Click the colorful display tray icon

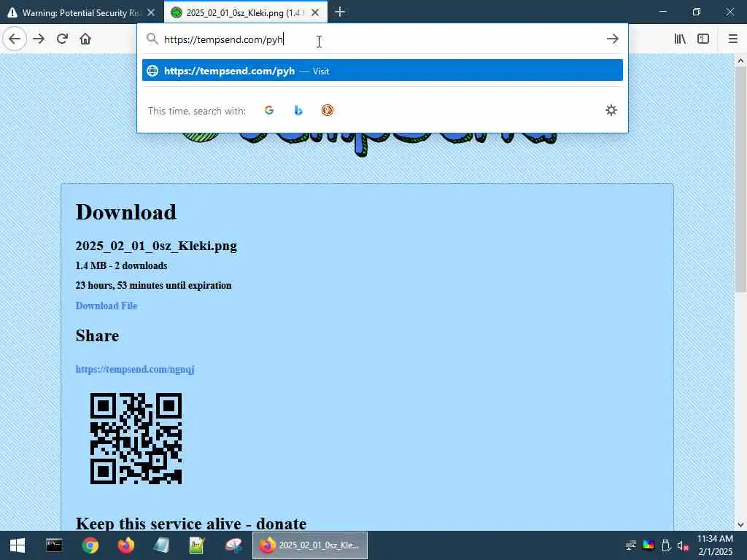[x=649, y=545]
